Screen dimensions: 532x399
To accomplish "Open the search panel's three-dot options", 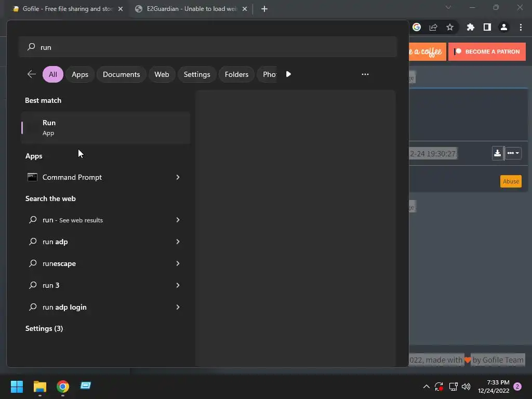I will (365, 74).
